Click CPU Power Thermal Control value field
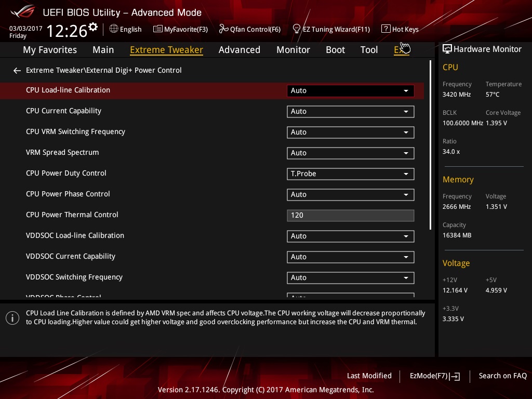Screen dimensions: 532x399 point(351,216)
